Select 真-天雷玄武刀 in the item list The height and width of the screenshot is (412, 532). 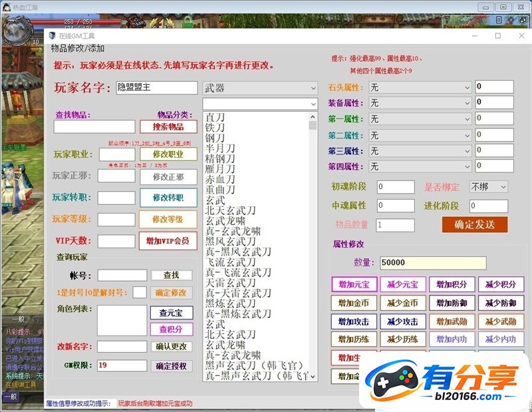pyautogui.click(x=238, y=293)
